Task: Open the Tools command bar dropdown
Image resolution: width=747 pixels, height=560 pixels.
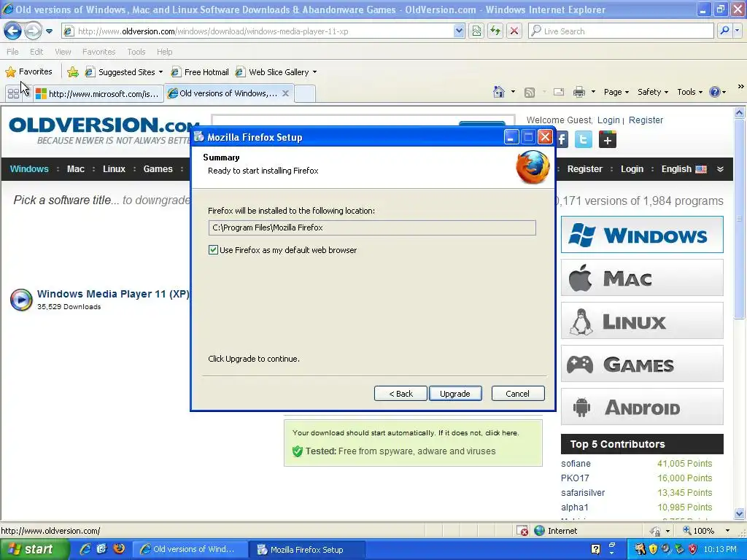Action: click(x=690, y=92)
